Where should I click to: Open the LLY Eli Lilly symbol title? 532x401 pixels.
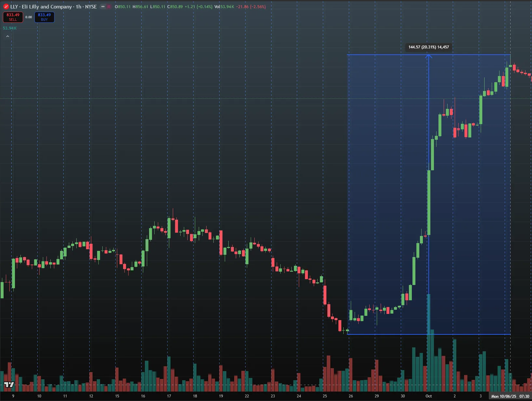(54, 6)
